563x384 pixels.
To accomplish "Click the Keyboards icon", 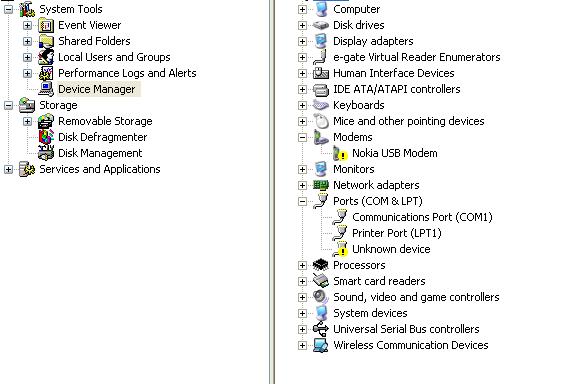I will [321, 105].
